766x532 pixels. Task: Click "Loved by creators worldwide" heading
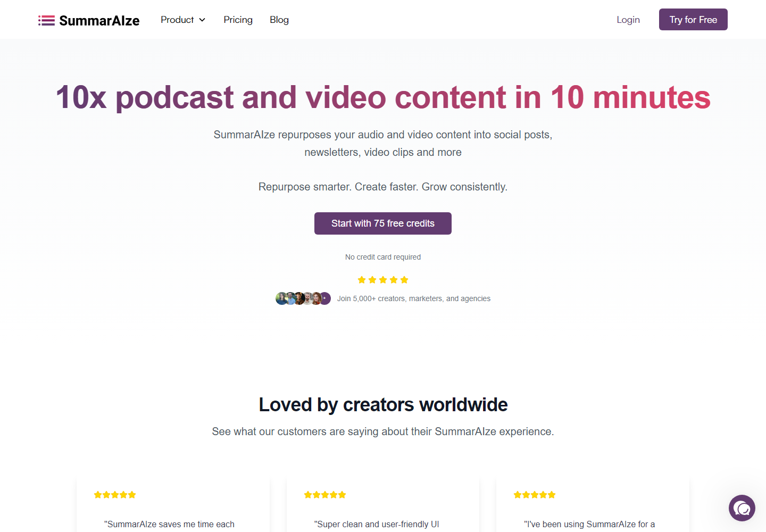(383, 405)
